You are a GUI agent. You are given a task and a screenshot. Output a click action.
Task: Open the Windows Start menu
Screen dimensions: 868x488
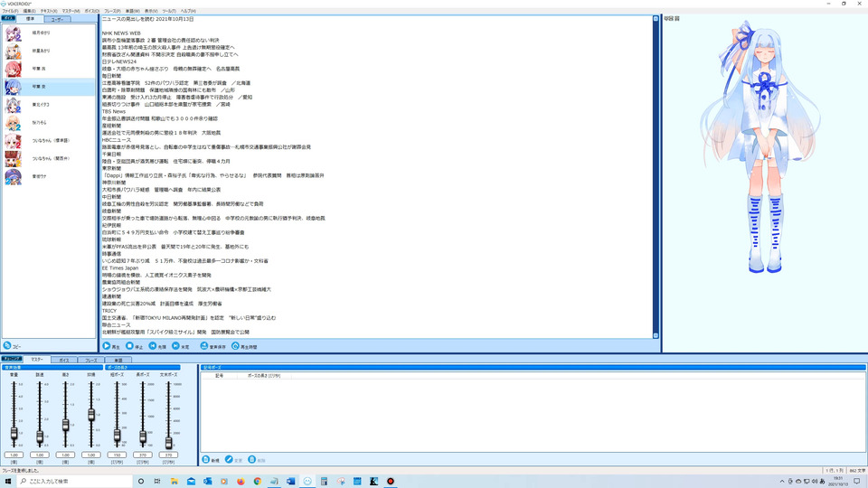tap(8, 482)
